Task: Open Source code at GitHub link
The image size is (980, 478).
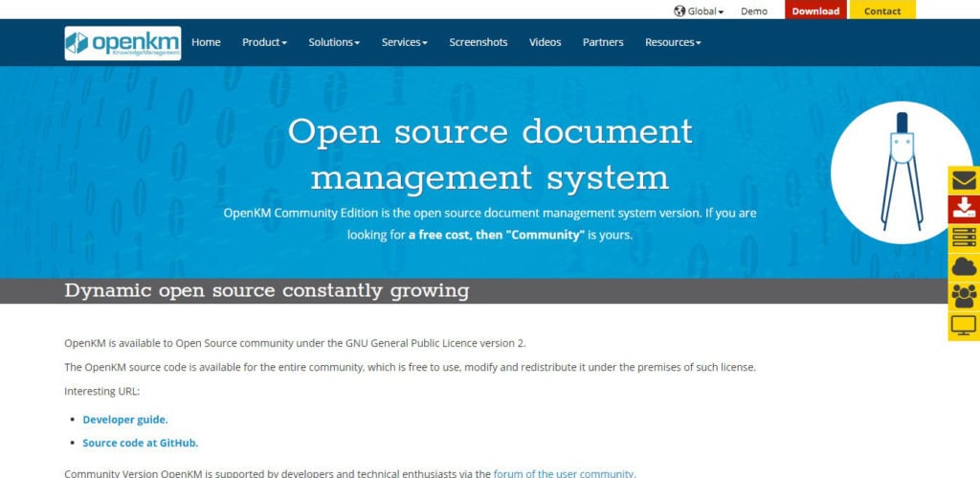Action: coord(141,443)
